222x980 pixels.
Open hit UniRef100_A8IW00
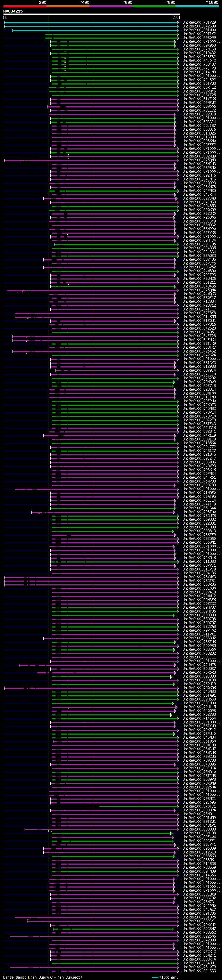[x=199, y=30]
